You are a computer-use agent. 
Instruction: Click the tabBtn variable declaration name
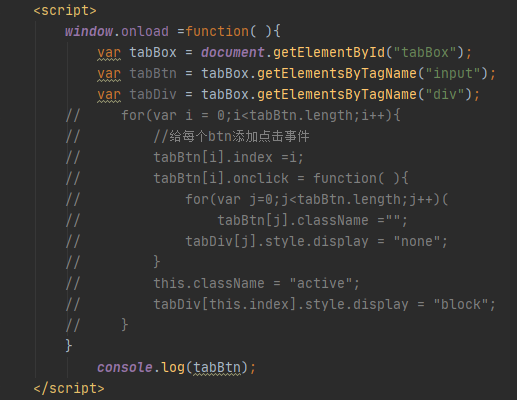click(x=153, y=73)
